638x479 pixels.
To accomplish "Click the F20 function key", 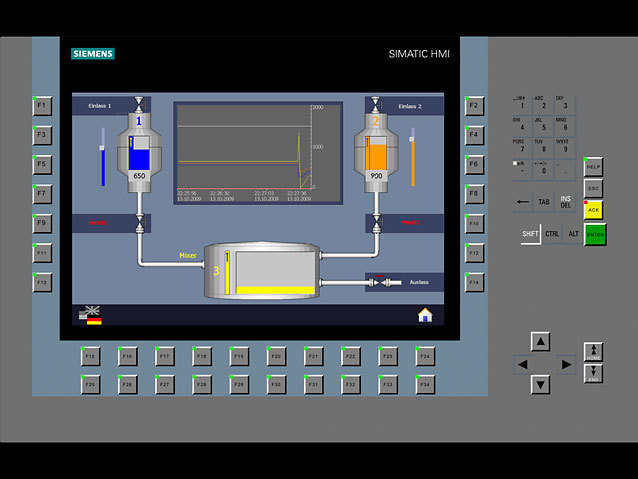I will (x=276, y=356).
